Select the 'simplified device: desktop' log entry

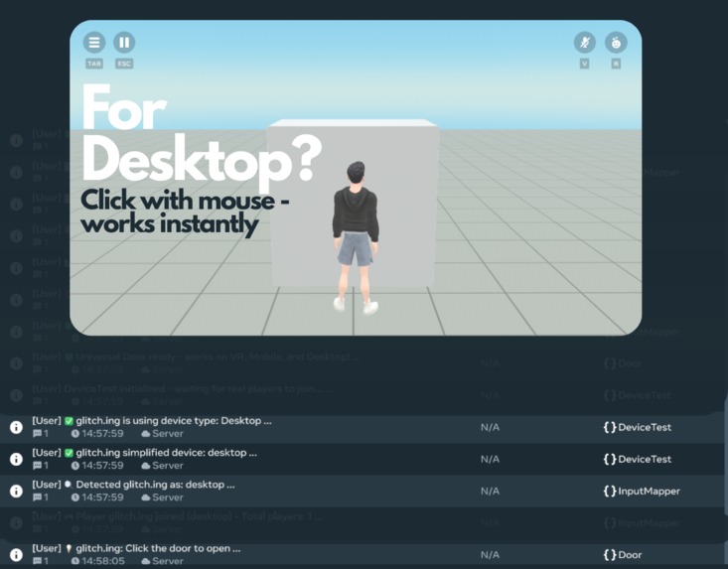coord(363,459)
